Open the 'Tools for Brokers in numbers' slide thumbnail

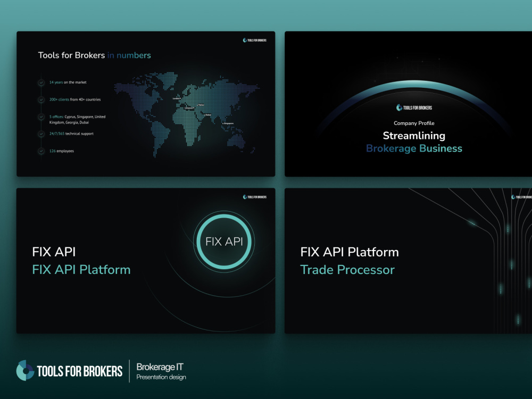coord(146,104)
